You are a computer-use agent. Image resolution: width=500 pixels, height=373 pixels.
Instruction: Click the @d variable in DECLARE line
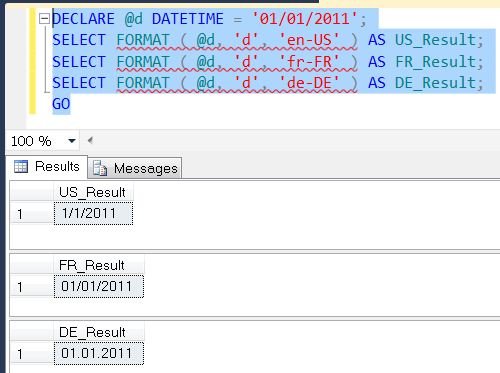coord(133,19)
